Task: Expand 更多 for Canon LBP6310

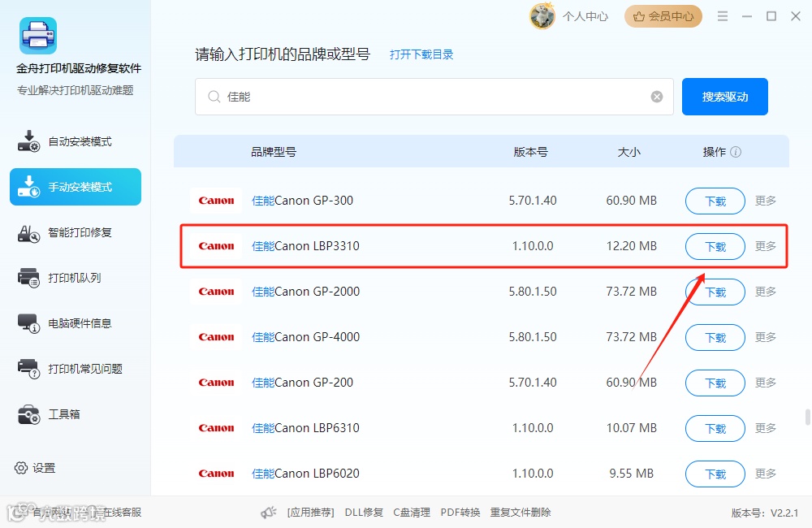Action: pos(766,428)
